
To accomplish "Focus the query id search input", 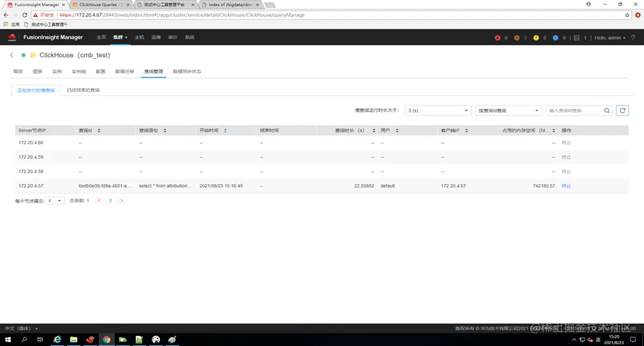I will pos(575,111).
